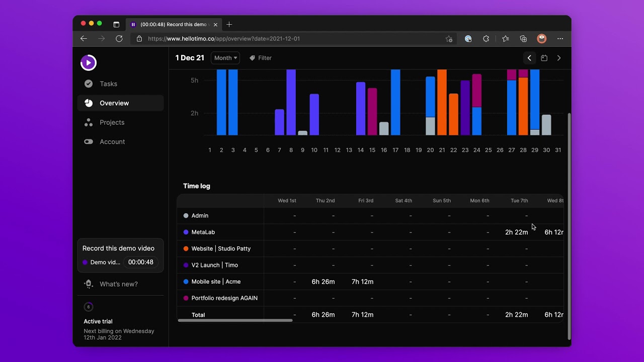
Task: Go to next month with right chevron
Action: coord(558,58)
